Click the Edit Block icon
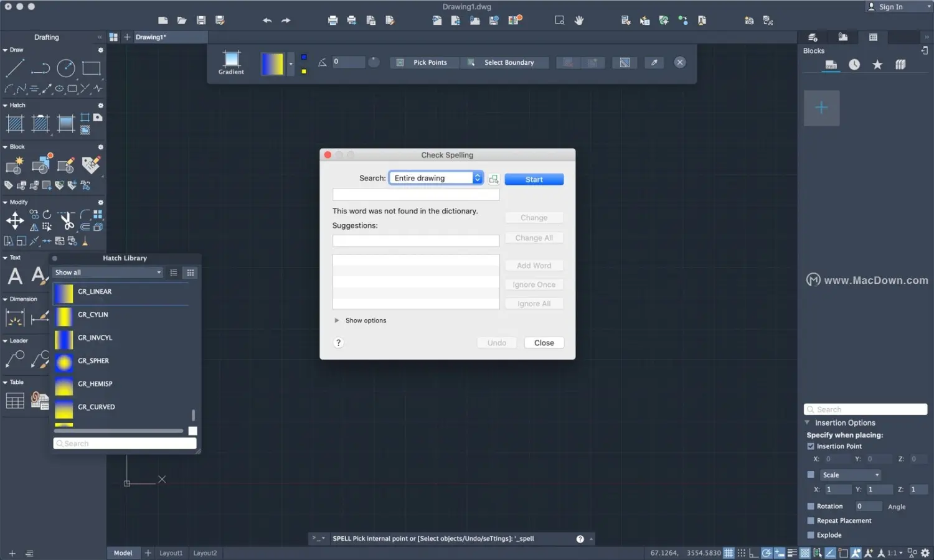This screenshot has height=560, width=934. coord(66,165)
